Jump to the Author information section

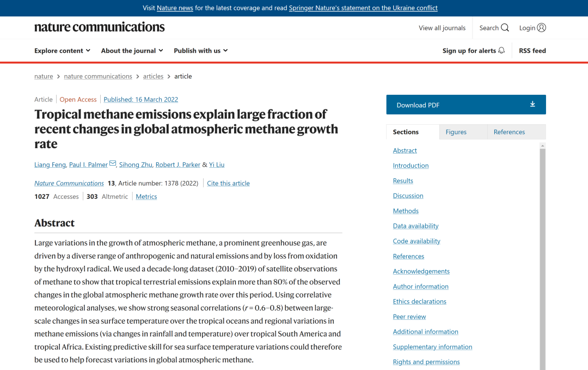[x=420, y=286]
